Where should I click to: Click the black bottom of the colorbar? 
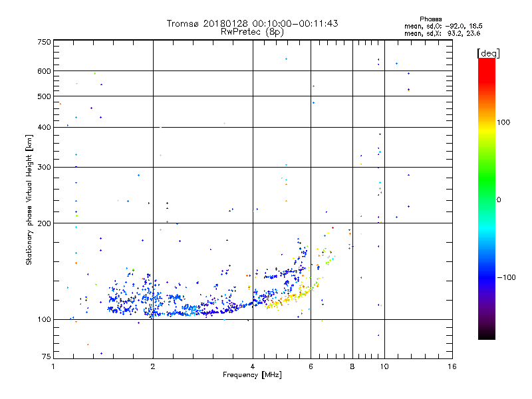487,334
